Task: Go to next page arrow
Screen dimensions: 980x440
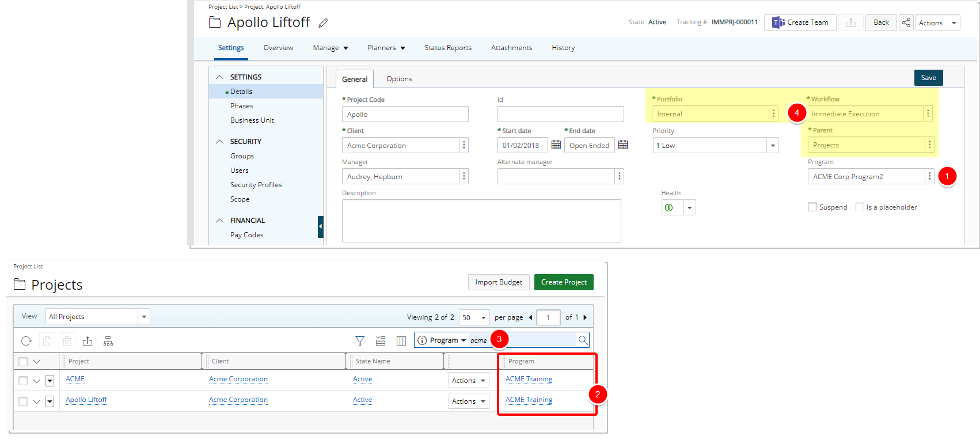Action: click(x=585, y=317)
